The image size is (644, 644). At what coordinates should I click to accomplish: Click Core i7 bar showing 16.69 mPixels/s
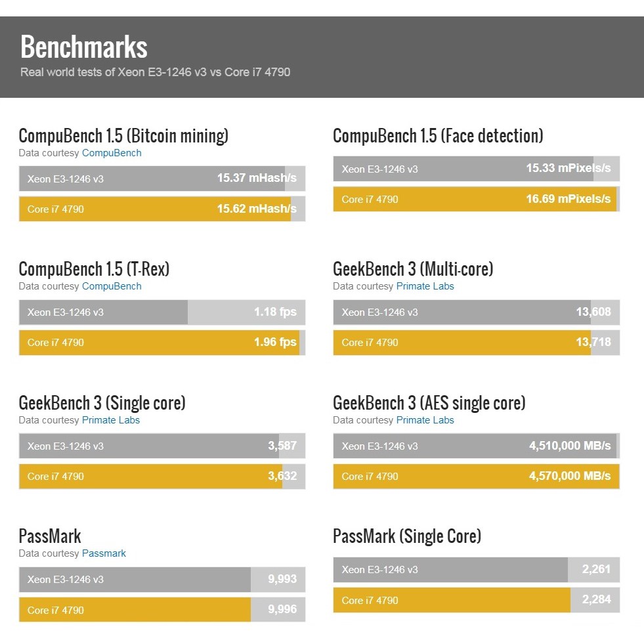pyautogui.click(x=476, y=199)
